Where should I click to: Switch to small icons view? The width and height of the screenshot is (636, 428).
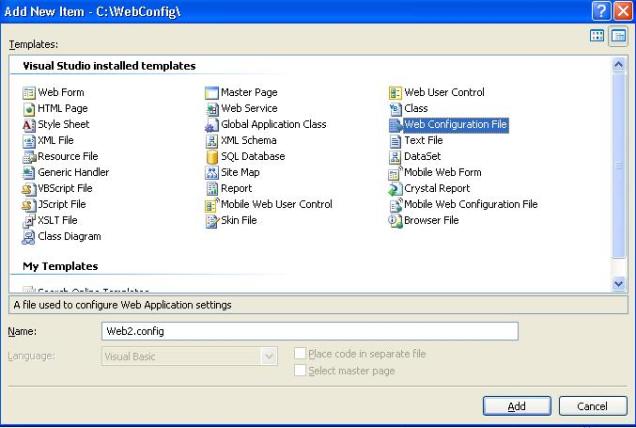pos(618,36)
